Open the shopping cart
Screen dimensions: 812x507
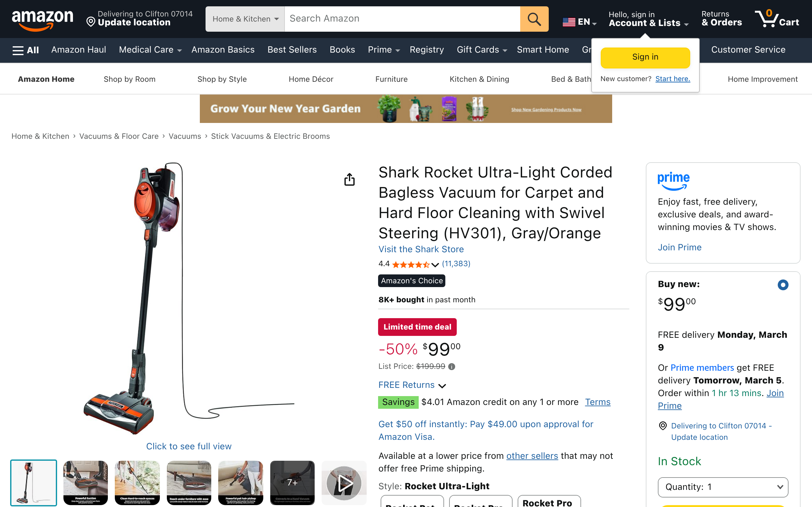(x=776, y=19)
